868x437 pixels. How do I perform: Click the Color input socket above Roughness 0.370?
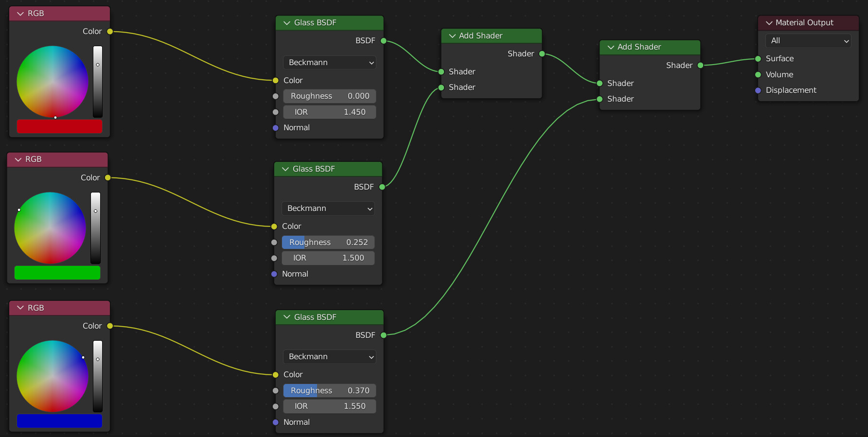coord(276,374)
